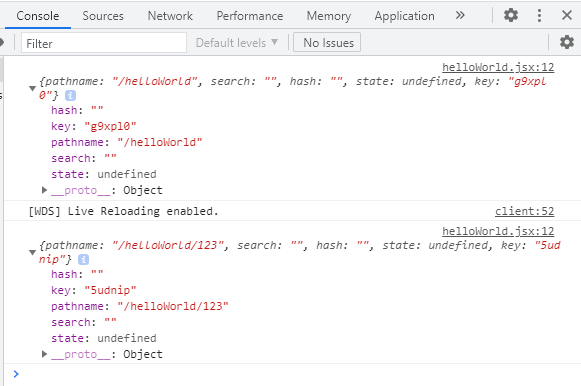
Task: Click the No Issues button
Action: click(x=327, y=43)
